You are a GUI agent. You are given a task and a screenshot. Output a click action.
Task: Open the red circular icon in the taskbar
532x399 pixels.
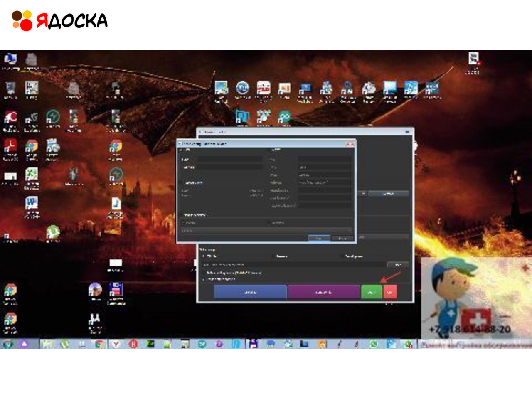coord(133,344)
